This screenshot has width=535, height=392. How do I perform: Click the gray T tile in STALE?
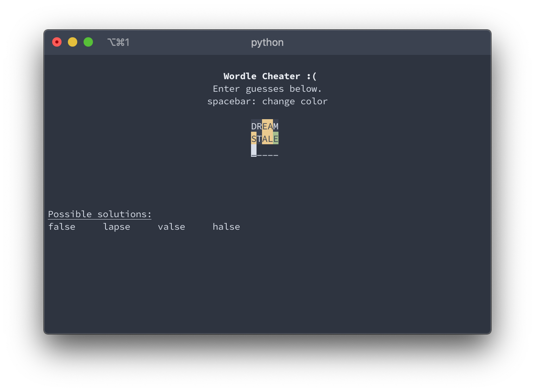coord(259,138)
